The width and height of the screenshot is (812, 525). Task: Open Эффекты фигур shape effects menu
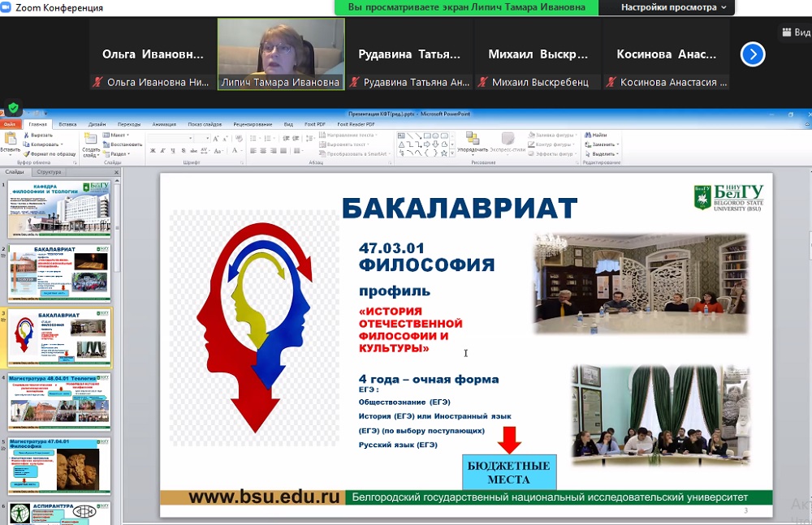point(552,154)
